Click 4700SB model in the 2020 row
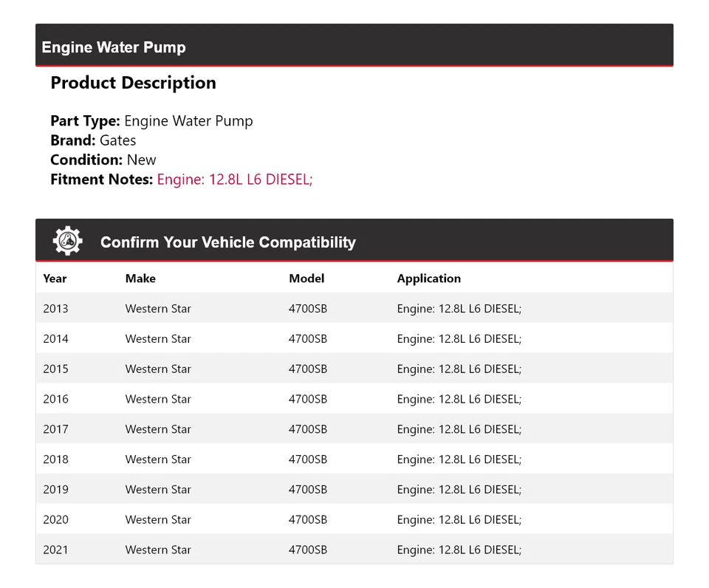The width and height of the screenshot is (709, 588). [x=308, y=520]
